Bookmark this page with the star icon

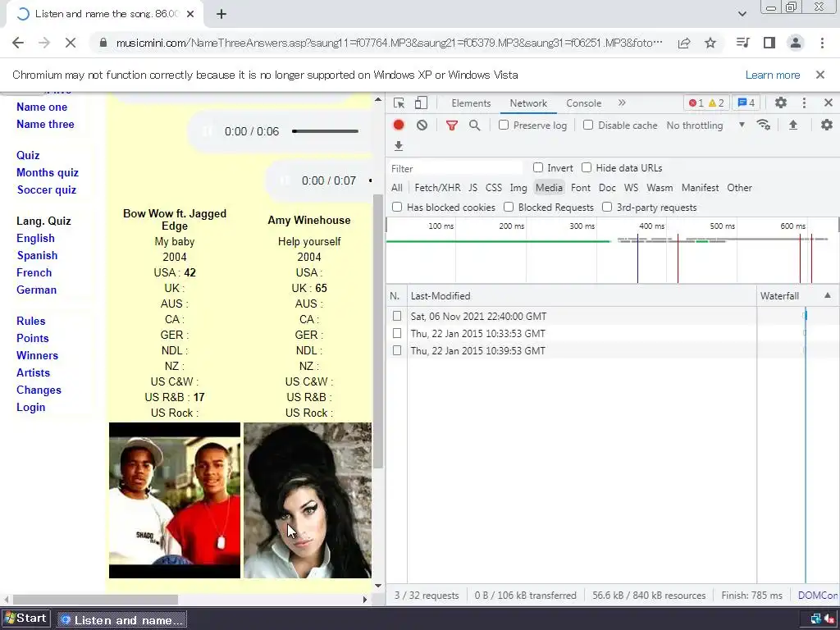(x=710, y=43)
